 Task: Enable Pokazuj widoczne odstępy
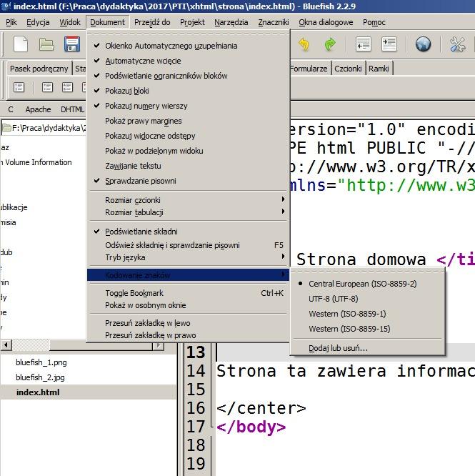(x=188, y=136)
